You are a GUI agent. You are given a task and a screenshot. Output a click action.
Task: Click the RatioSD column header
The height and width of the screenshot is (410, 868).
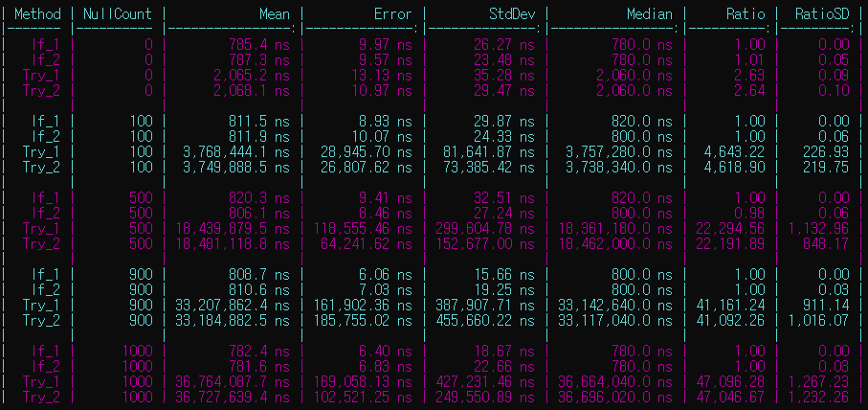tap(823, 13)
